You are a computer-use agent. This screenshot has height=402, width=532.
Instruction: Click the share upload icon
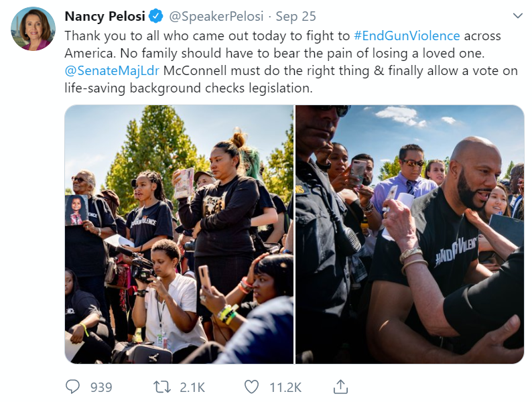340,387
